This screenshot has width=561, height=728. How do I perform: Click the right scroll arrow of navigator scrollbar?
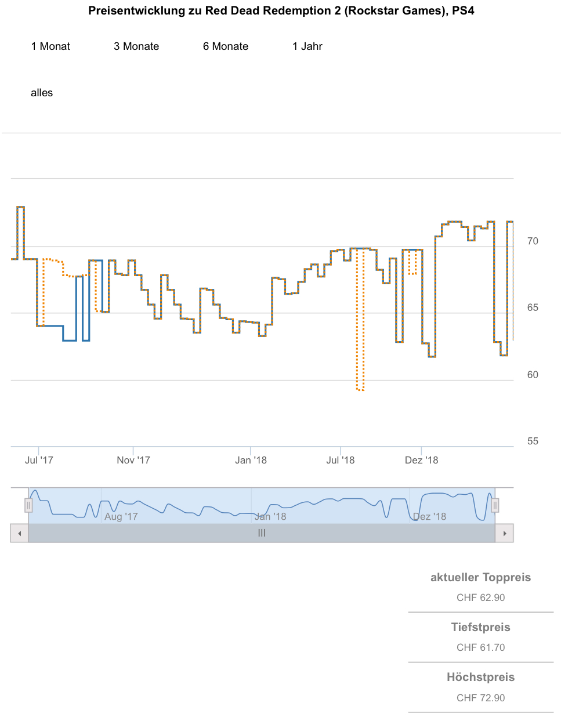coord(504,533)
